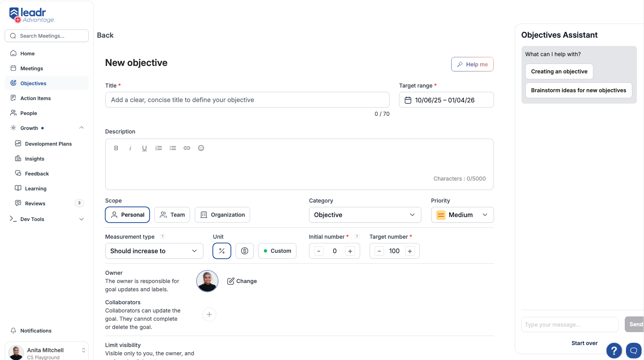Click the assistant message input
644x360 pixels.
570,325
